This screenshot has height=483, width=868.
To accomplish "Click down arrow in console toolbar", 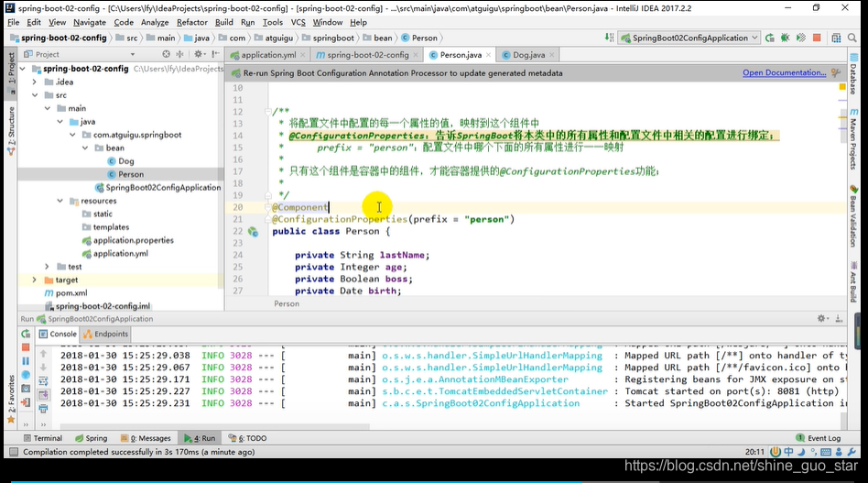I will pyautogui.click(x=43, y=368).
